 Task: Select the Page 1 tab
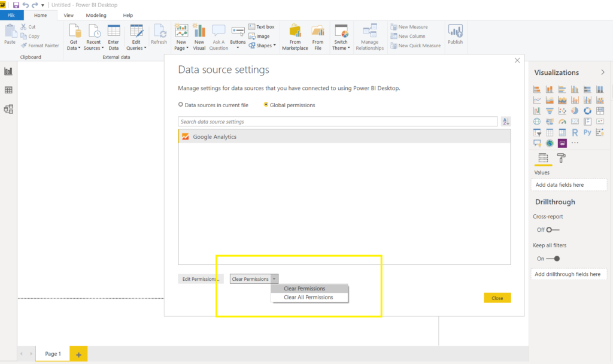coord(53,354)
